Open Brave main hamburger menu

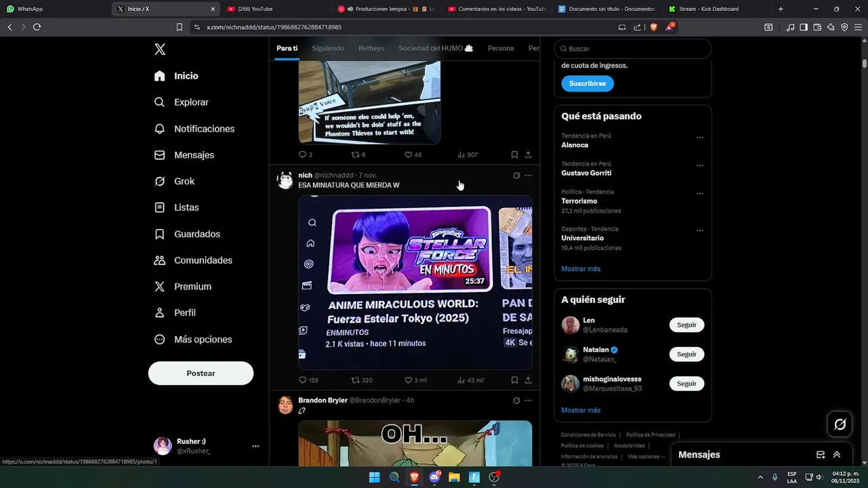pos(858,27)
